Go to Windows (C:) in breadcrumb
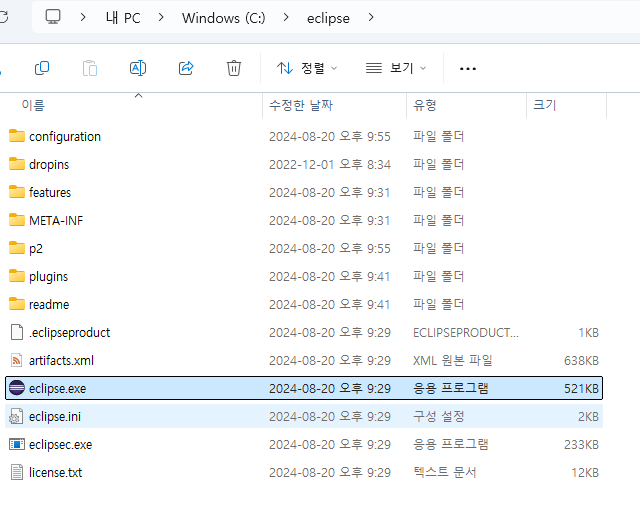 pyautogui.click(x=224, y=18)
